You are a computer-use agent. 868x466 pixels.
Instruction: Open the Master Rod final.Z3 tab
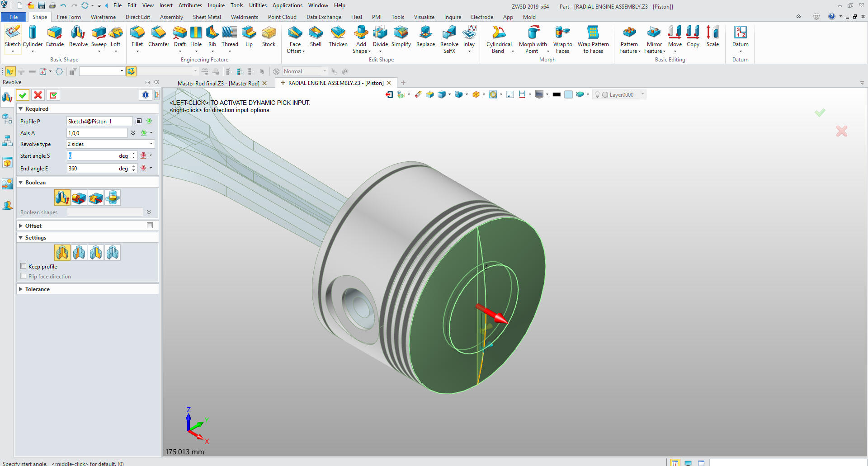[218, 83]
